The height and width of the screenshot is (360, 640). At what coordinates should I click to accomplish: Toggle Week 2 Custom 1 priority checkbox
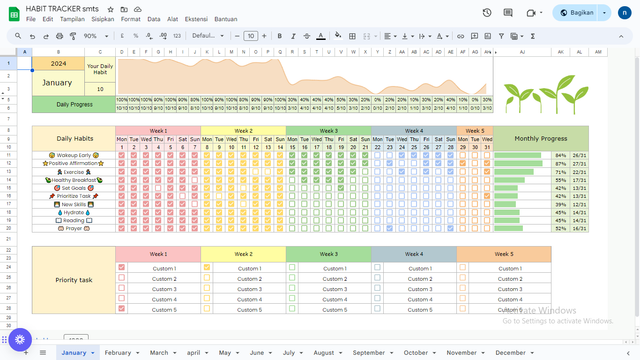(207, 267)
